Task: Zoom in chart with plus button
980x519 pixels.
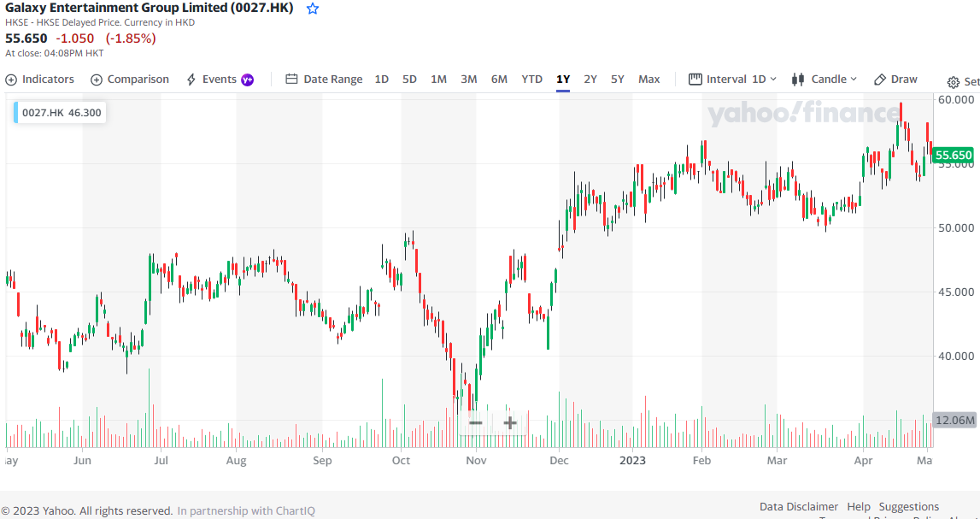Action: pos(510,422)
